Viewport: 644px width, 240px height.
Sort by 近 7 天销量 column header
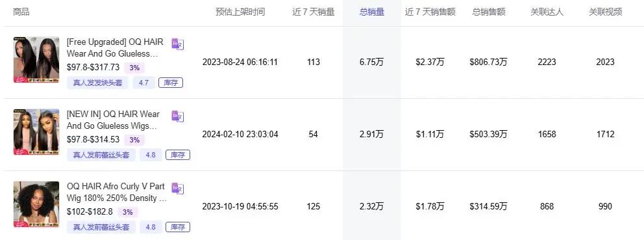(x=314, y=12)
